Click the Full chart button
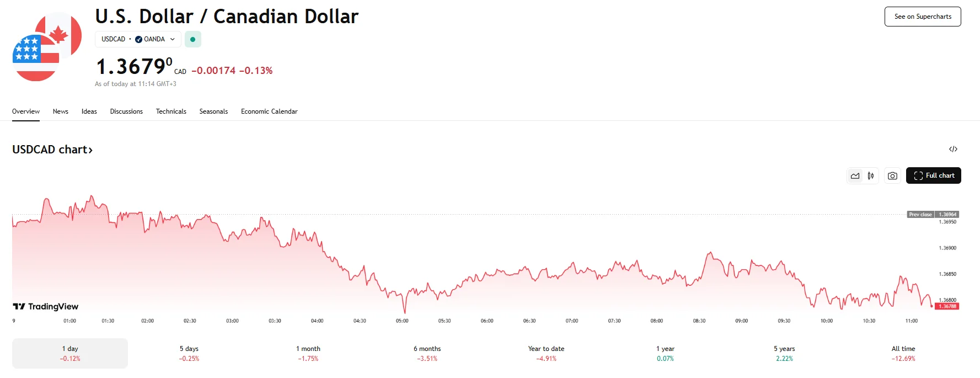Viewport: 980px width, 378px height. pos(933,175)
